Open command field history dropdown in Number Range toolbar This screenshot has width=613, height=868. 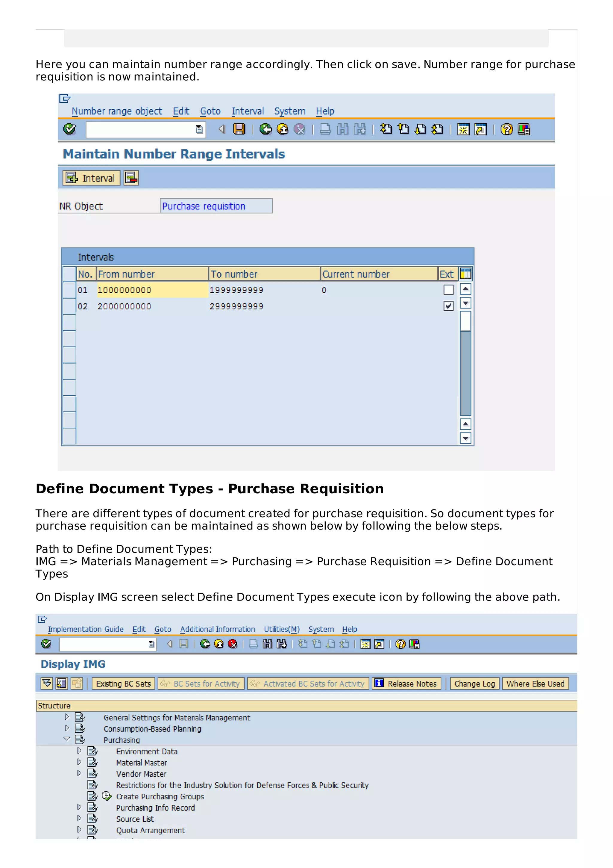click(x=200, y=130)
